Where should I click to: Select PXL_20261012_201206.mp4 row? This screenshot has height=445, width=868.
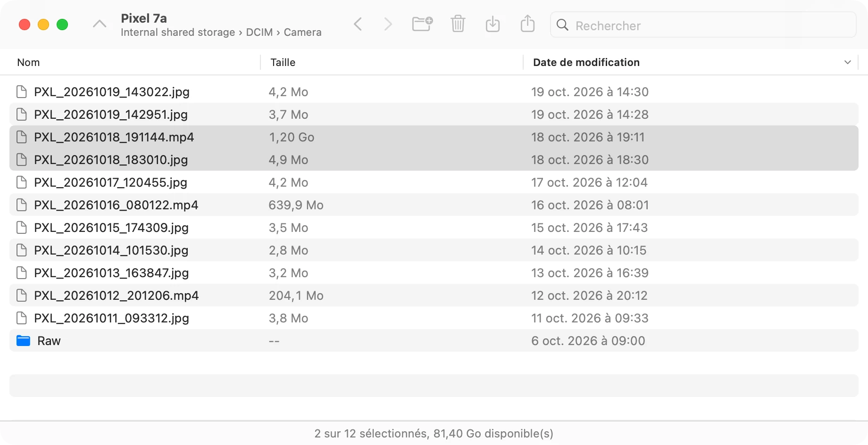pyautogui.click(x=434, y=296)
